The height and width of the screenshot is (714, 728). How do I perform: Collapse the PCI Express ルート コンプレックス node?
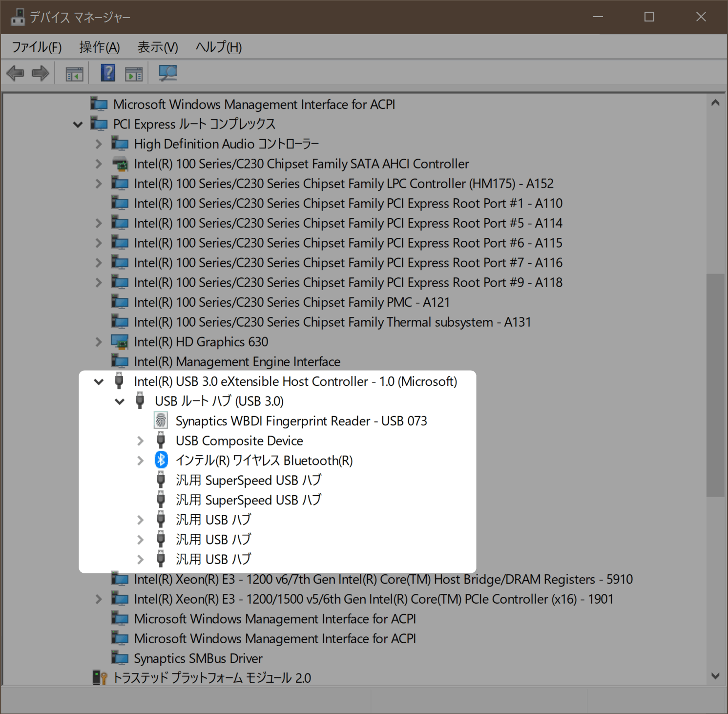78,125
